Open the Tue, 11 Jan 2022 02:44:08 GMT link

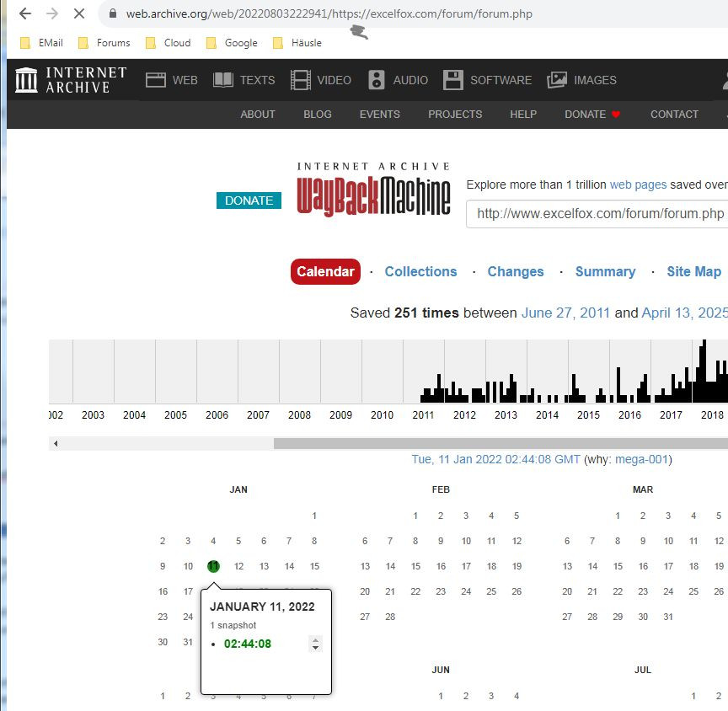pos(495,459)
